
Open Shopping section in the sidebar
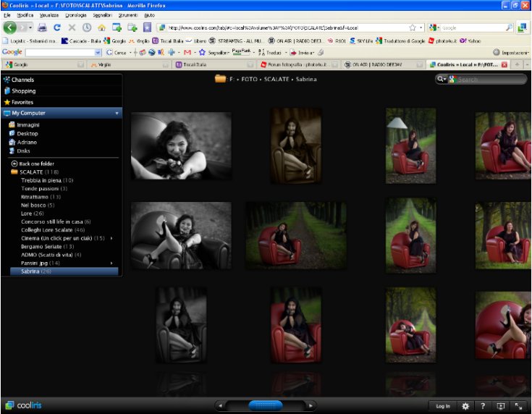[23, 91]
